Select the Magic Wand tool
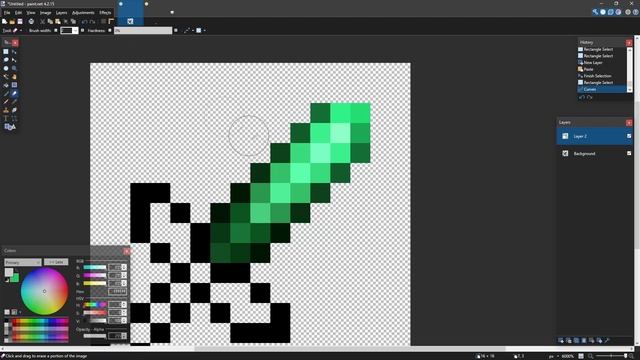Image resolution: width=640 pixels, height=360 pixels. (6, 77)
